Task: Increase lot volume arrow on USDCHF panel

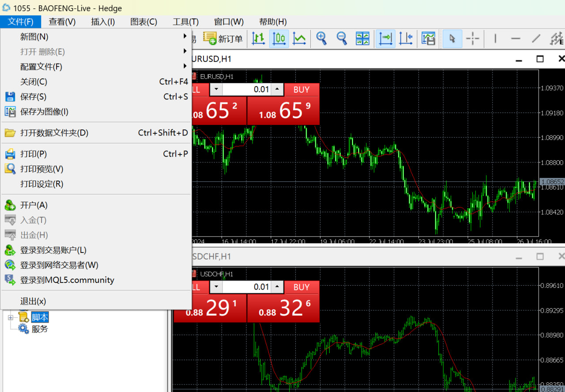Action: pos(277,287)
